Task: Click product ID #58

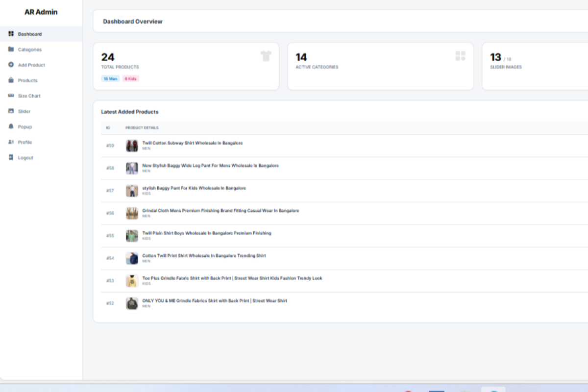Action: [110, 168]
